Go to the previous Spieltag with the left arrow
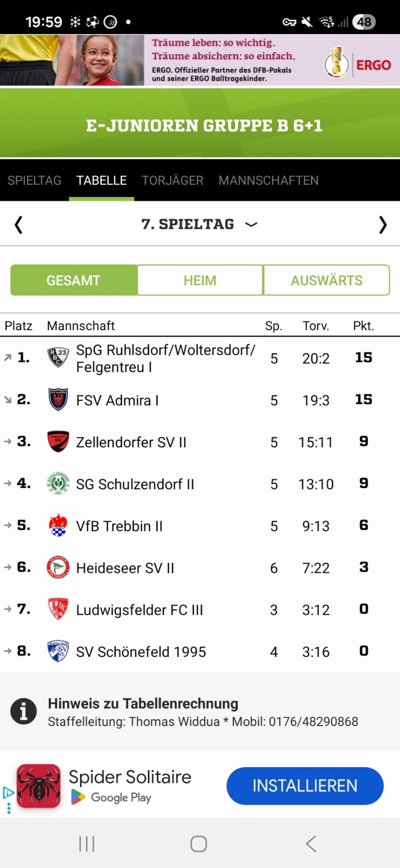Screen dimensions: 400x868 (x=19, y=225)
